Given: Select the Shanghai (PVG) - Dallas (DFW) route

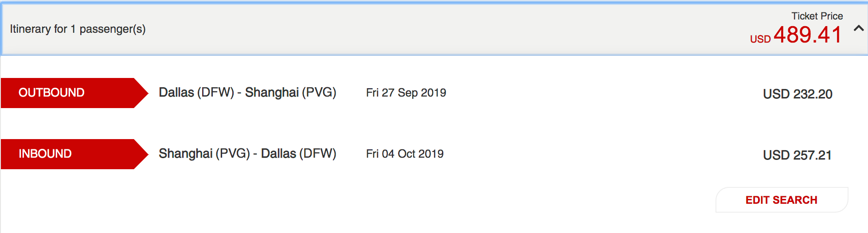Looking at the screenshot, I should [x=247, y=154].
